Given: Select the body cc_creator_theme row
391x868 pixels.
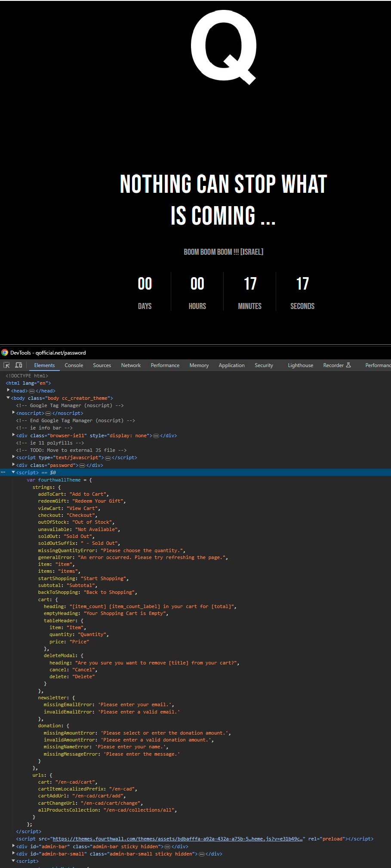Looking at the screenshot, I should tap(62, 398).
